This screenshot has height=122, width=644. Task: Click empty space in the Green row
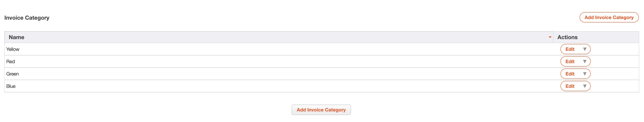275,74
